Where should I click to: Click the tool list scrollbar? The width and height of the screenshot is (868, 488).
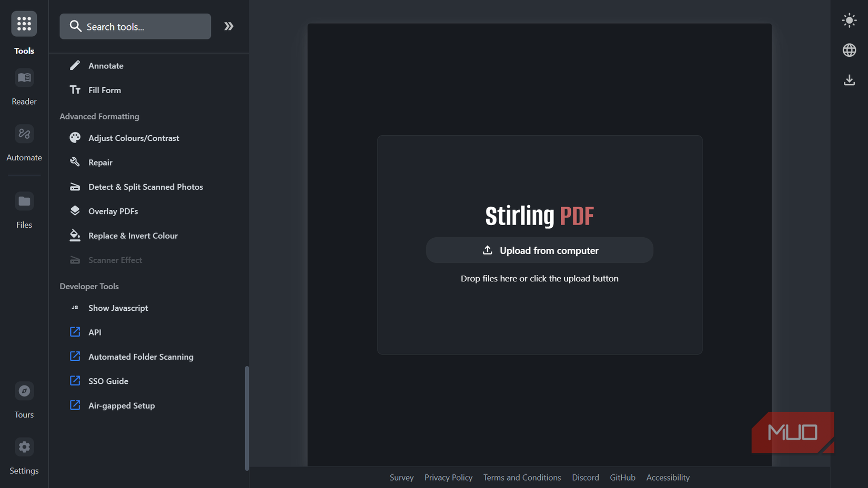[247, 418]
